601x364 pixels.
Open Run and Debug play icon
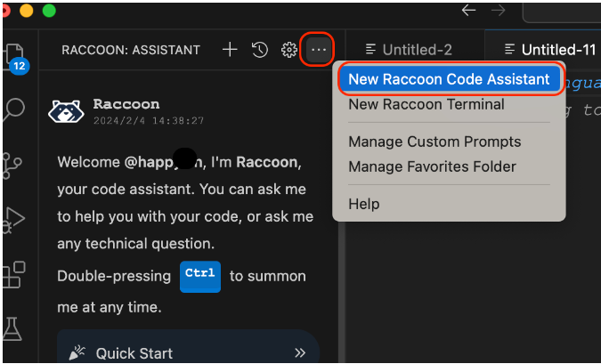coord(13,221)
